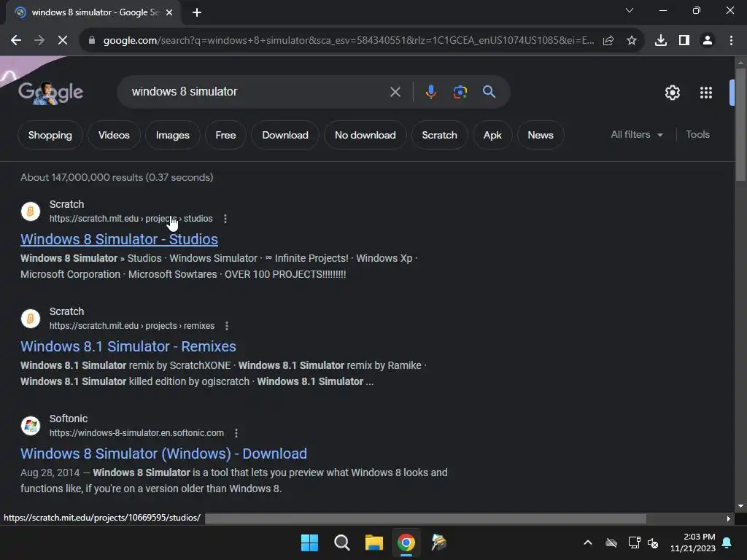Open Windows taskbar search
The image size is (747, 560).
(x=342, y=542)
